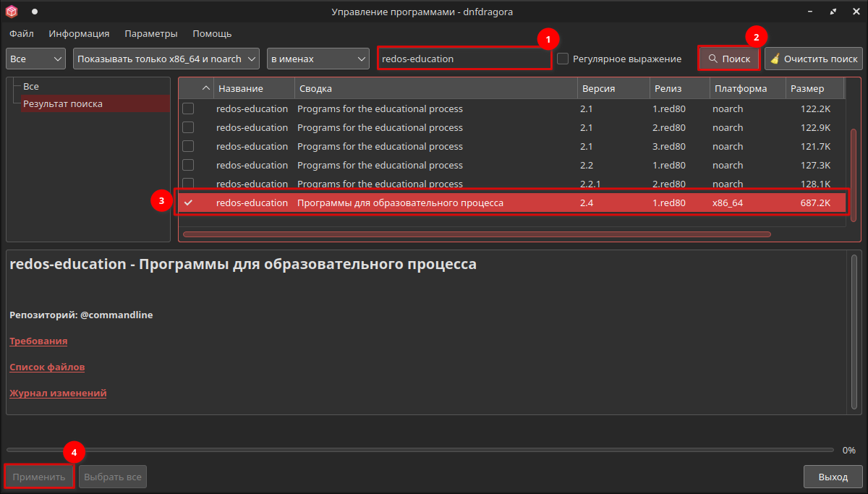Click the Выбрать все button
868x494 pixels.
pyautogui.click(x=113, y=477)
